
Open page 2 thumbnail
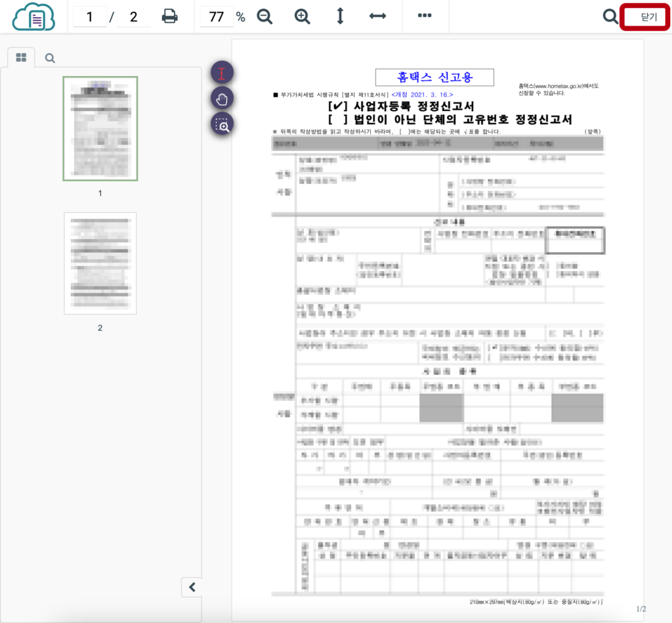click(x=100, y=263)
